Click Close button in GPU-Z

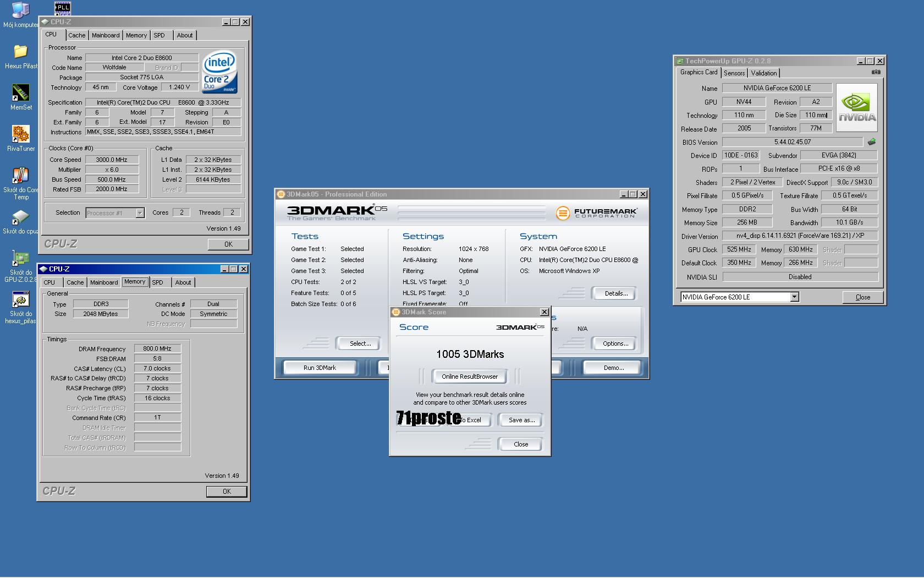pos(863,297)
